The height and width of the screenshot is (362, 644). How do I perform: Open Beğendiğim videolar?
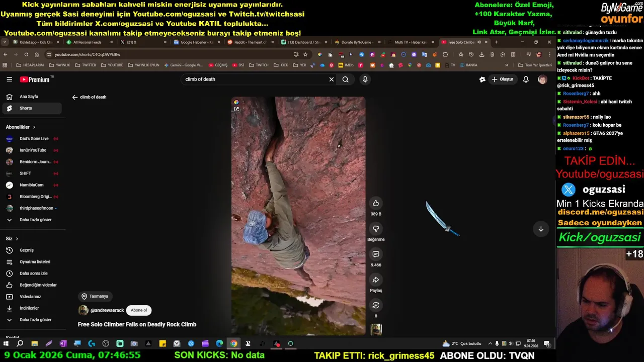click(31, 285)
